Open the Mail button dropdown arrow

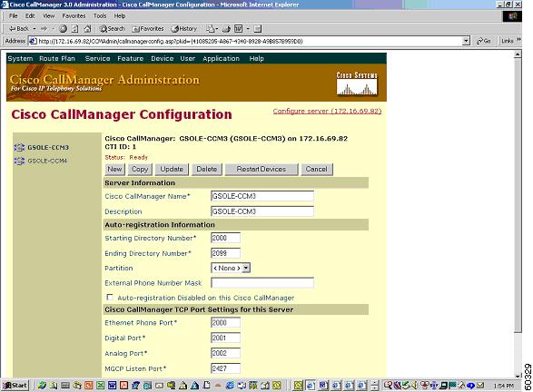pyautogui.click(x=217, y=29)
